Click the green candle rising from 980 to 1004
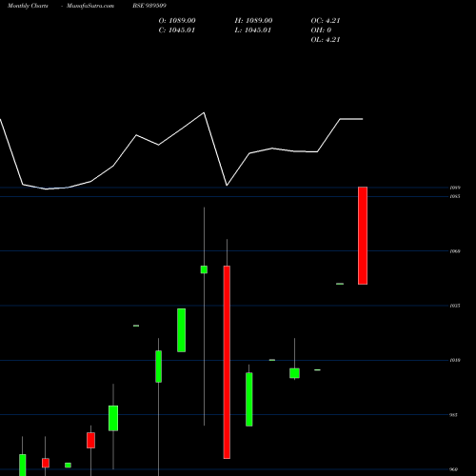476x476 pixels. pyautogui.click(x=249, y=399)
